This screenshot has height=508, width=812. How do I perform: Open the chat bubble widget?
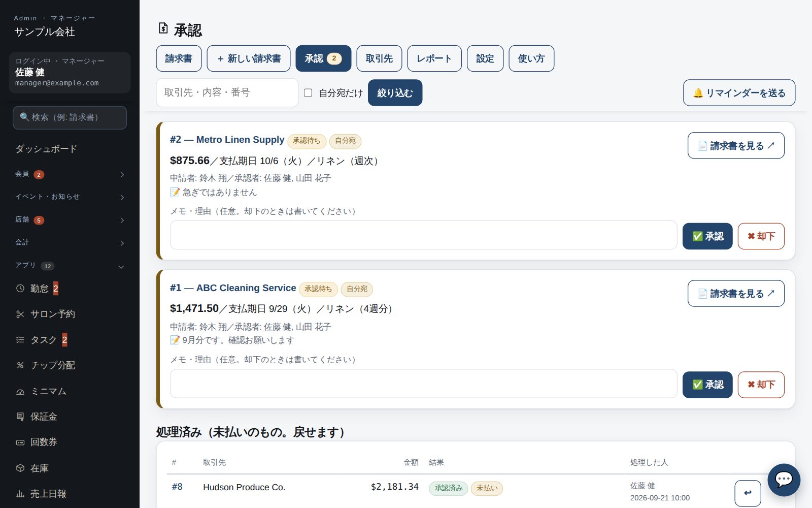(784, 480)
